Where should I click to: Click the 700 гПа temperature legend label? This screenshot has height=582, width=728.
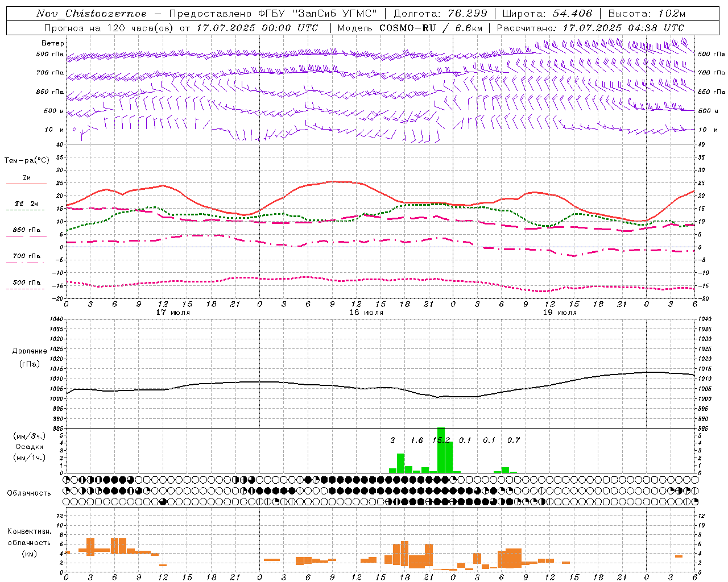click(26, 256)
